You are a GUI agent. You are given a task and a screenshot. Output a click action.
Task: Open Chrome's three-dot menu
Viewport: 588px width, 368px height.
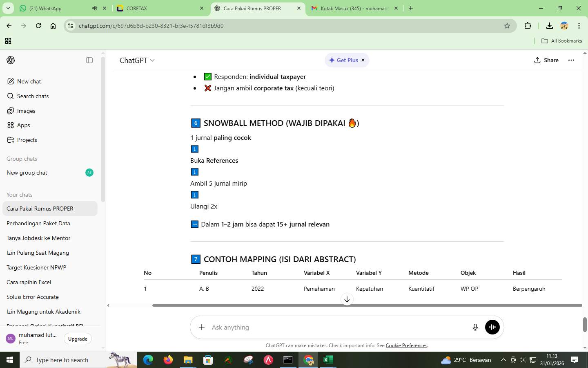pyautogui.click(x=579, y=25)
